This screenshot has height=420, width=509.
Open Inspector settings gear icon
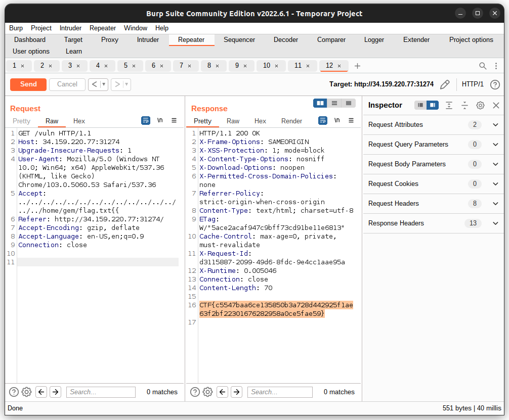click(480, 105)
